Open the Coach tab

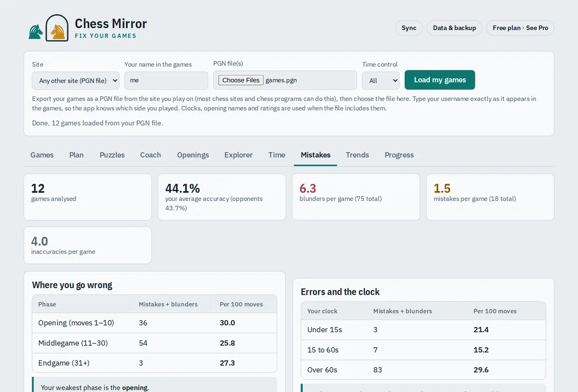150,155
